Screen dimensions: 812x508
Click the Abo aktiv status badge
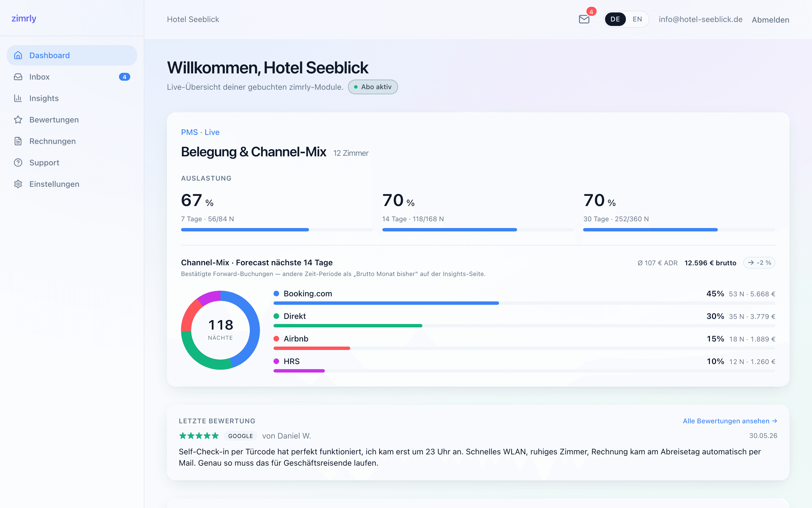coord(373,87)
